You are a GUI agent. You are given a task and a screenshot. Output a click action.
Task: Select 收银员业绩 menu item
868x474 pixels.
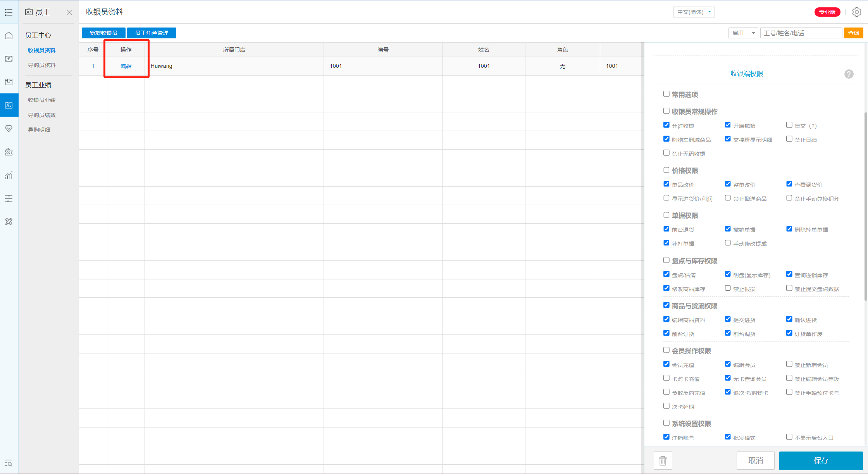click(42, 100)
